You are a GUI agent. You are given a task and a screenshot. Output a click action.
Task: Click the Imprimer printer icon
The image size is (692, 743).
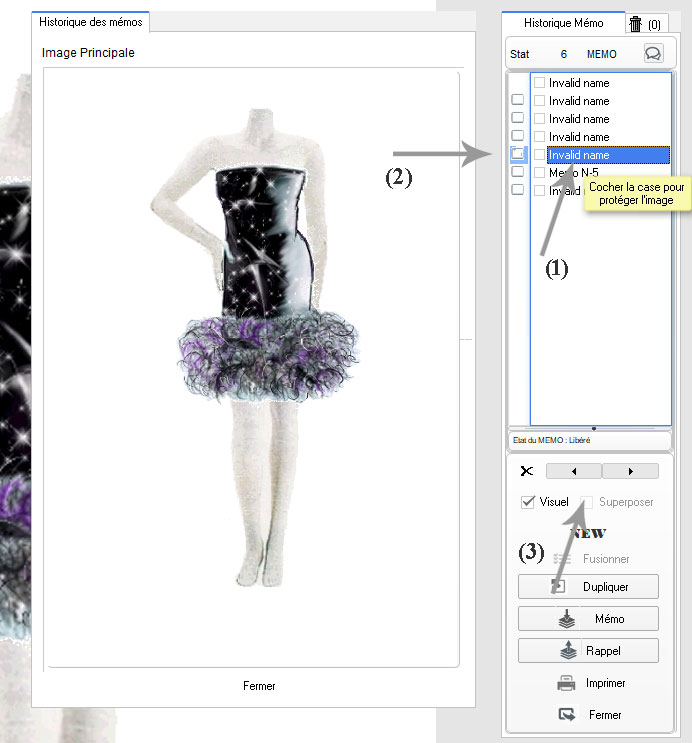click(566, 684)
